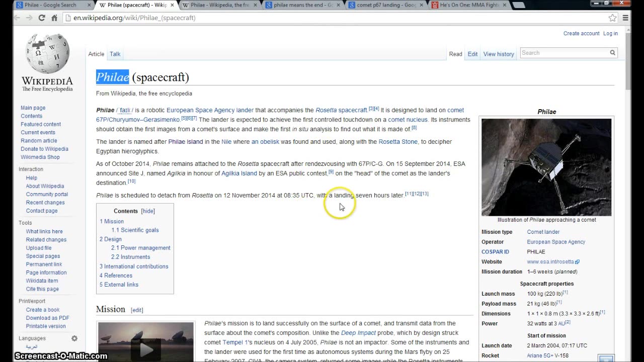Switch to He's On One: MMA tab
The image size is (644, 362).
469,5
